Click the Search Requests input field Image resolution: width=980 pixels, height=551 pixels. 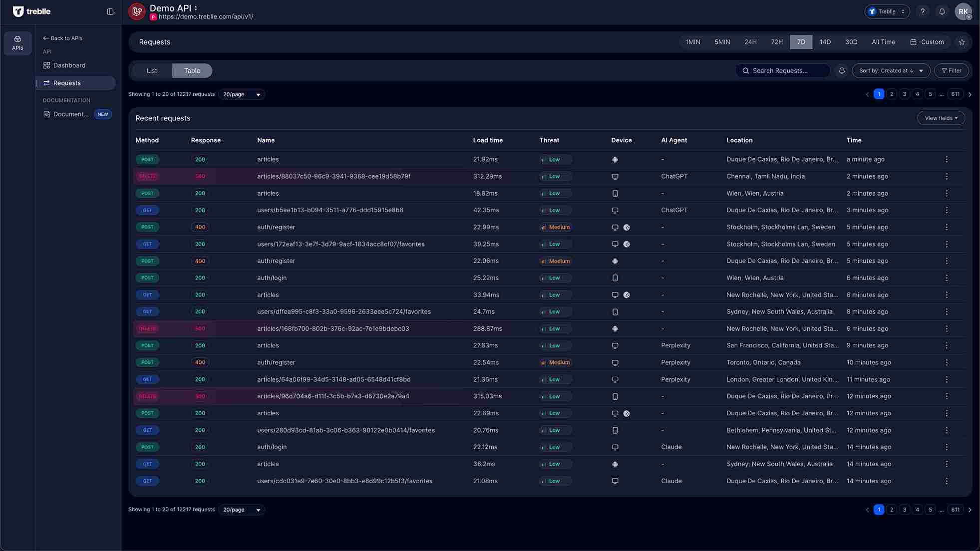point(782,70)
